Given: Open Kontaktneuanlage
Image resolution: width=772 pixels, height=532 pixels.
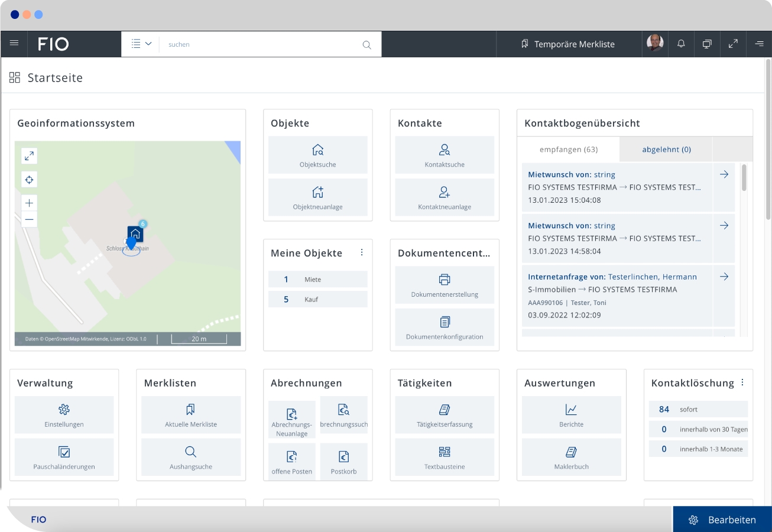Looking at the screenshot, I should 445,197.
